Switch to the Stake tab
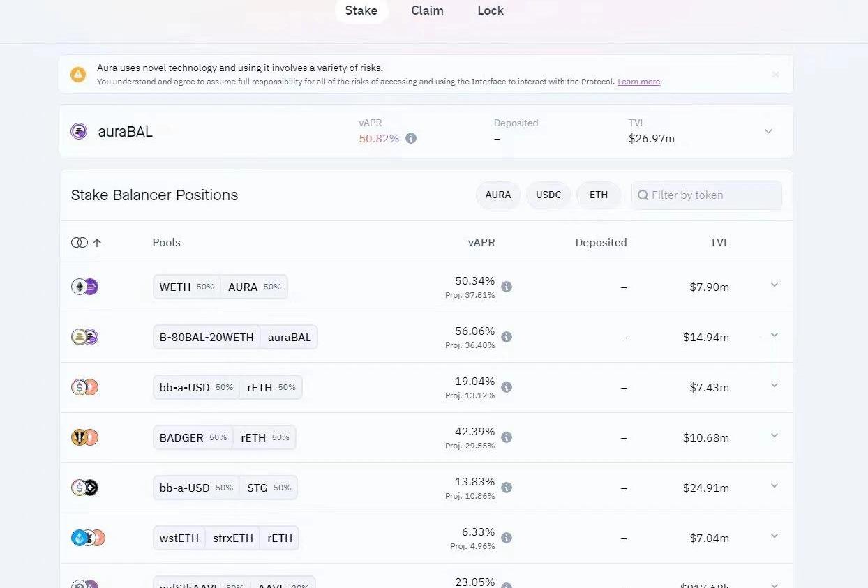This screenshot has height=588, width=868. 361,10
